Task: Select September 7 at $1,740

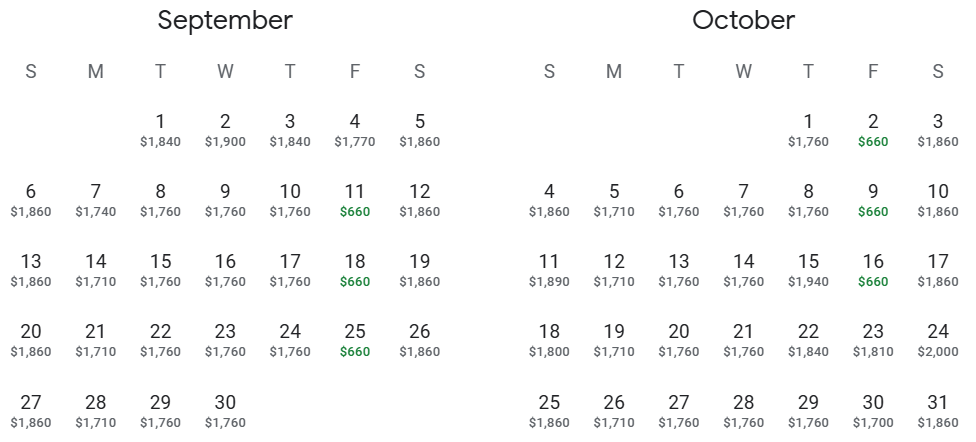Action: pos(96,199)
